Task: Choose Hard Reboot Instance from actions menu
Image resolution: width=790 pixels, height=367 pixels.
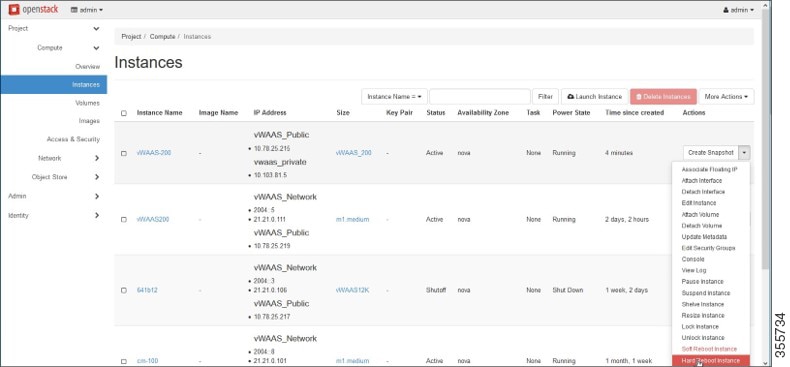Action: click(x=711, y=360)
